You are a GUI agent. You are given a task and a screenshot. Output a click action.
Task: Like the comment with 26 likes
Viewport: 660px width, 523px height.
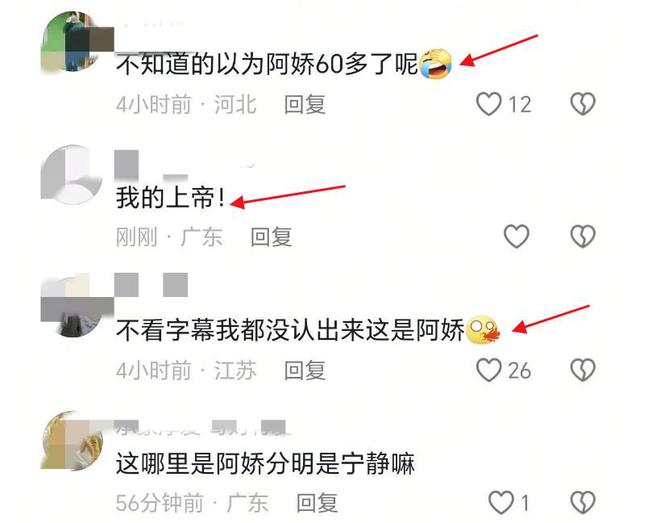point(489,370)
